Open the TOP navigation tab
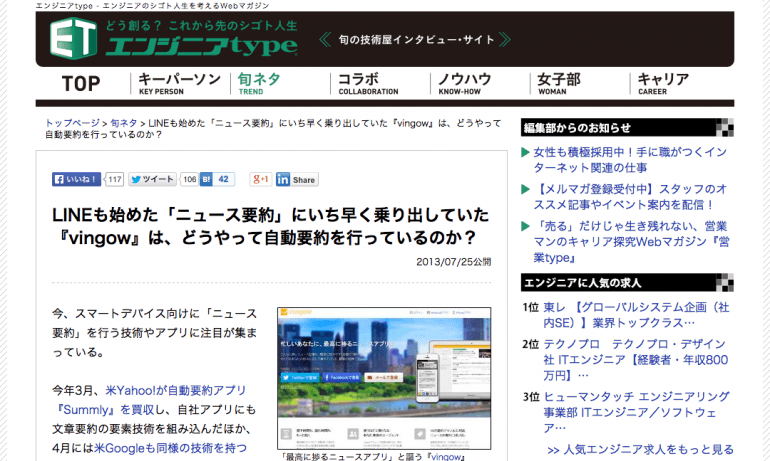The width and height of the screenshot is (770, 461). pyautogui.click(x=81, y=83)
